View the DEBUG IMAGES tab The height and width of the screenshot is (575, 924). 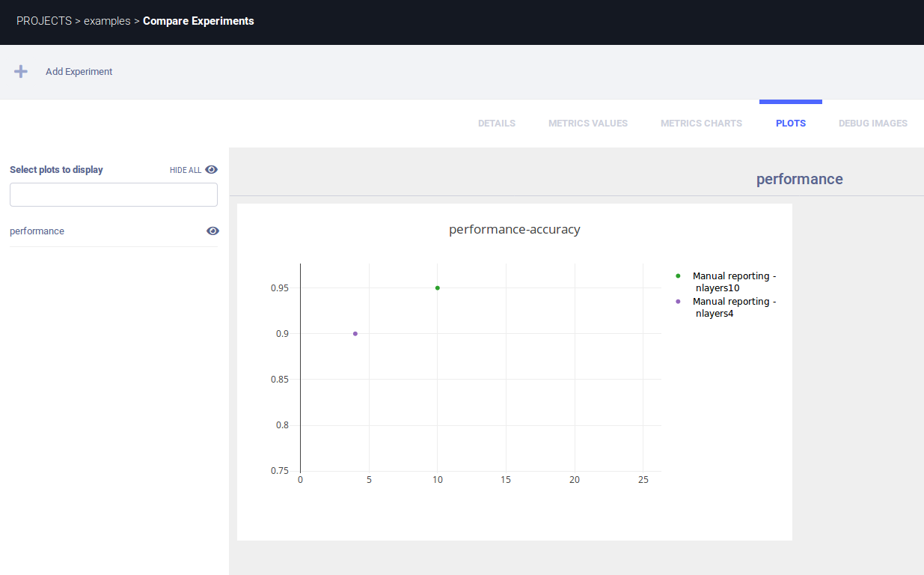point(872,124)
